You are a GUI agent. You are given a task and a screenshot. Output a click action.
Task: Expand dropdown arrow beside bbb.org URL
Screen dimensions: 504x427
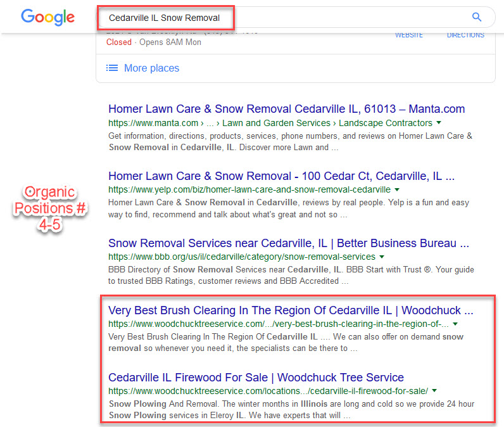(x=382, y=257)
